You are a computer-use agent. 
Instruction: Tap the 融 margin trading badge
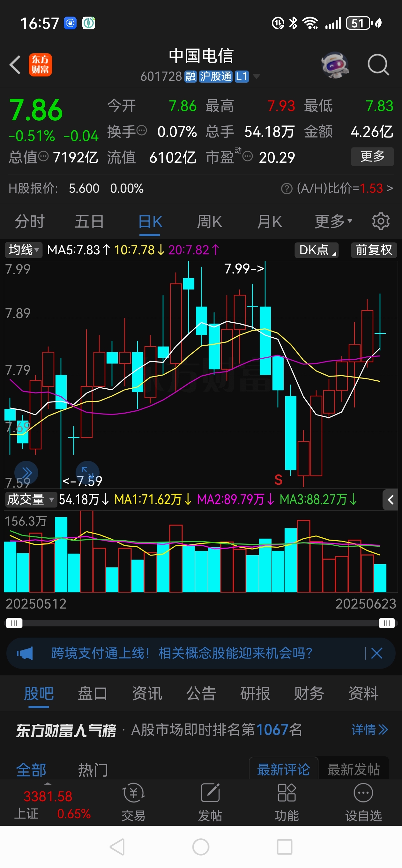190,77
